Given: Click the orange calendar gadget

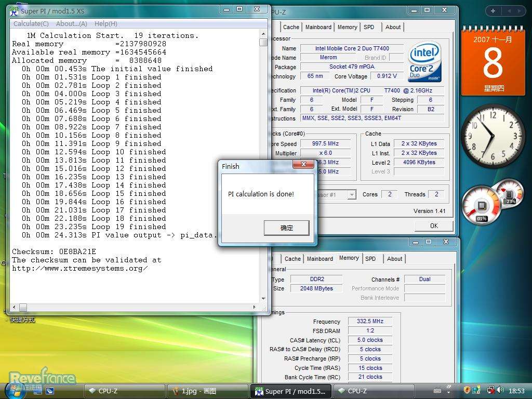Looking at the screenshot, I should tap(493, 63).
